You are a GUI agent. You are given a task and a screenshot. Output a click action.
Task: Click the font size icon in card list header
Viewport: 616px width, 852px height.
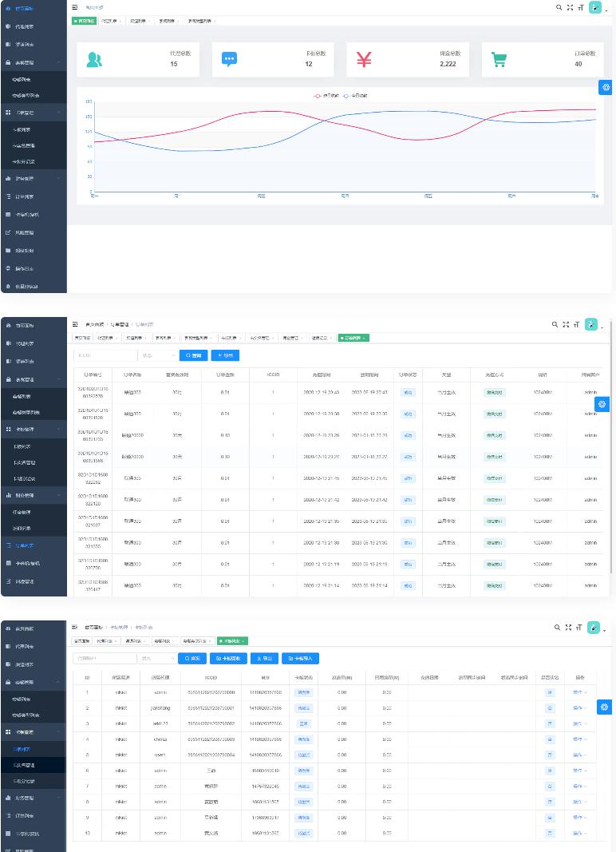pyautogui.click(x=579, y=627)
